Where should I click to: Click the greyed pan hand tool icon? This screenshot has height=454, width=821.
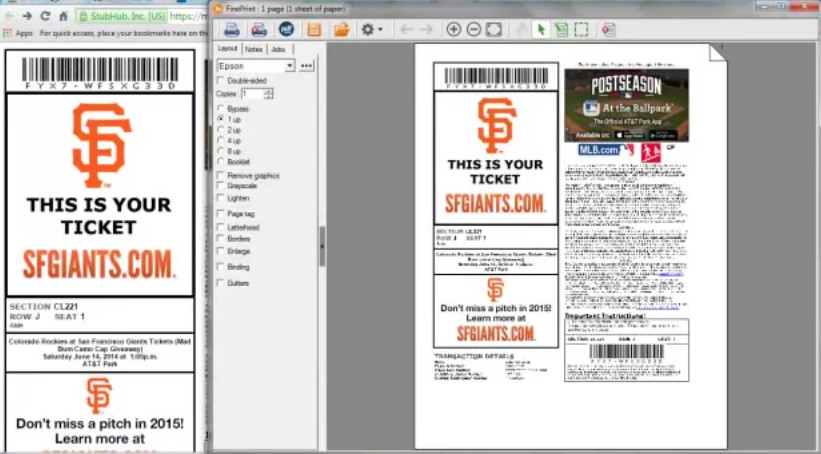click(522, 30)
